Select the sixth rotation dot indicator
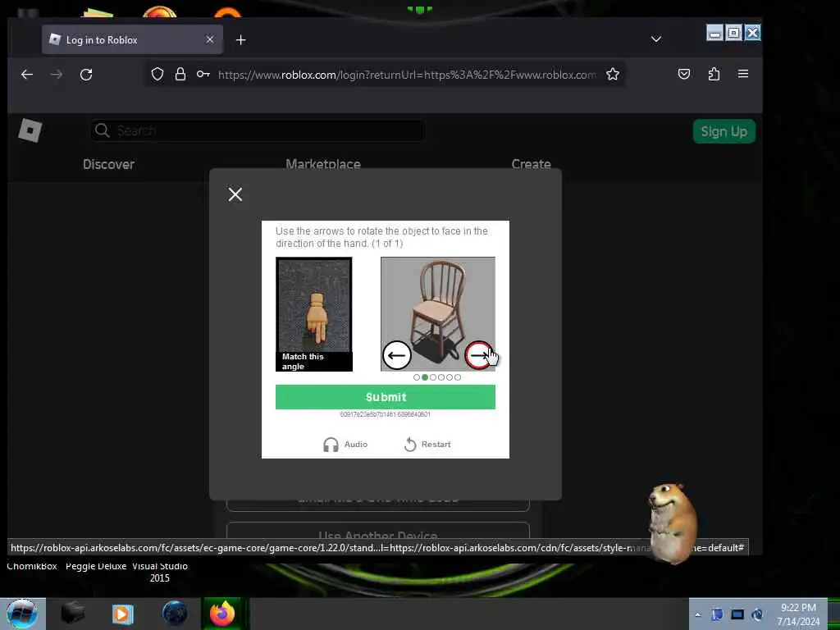This screenshot has width=840, height=630. (458, 377)
